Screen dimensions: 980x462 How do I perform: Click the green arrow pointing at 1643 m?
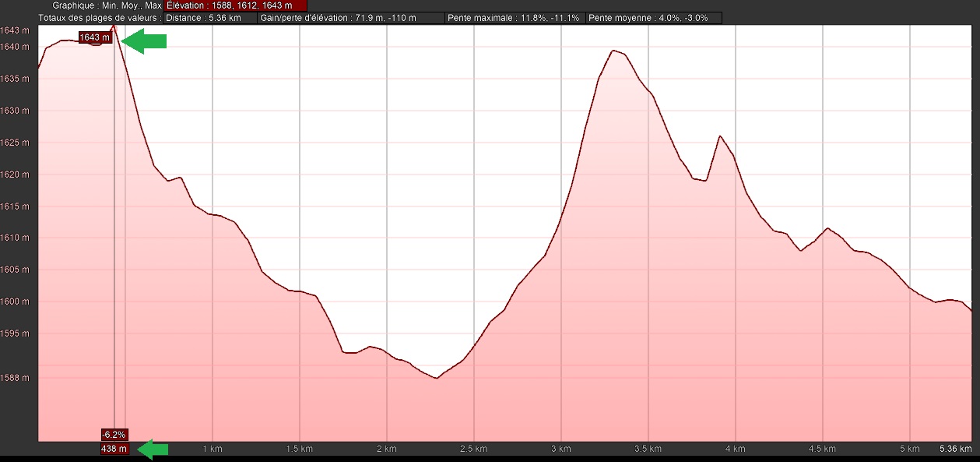pos(145,42)
